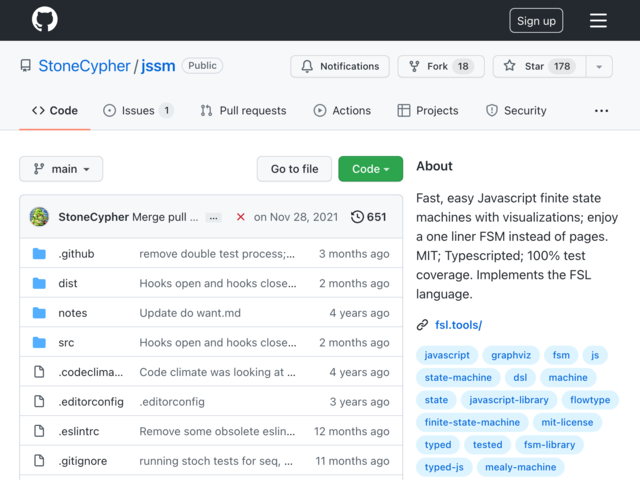Fork the repository with Fork button
The image size is (640, 480).
tap(441, 66)
